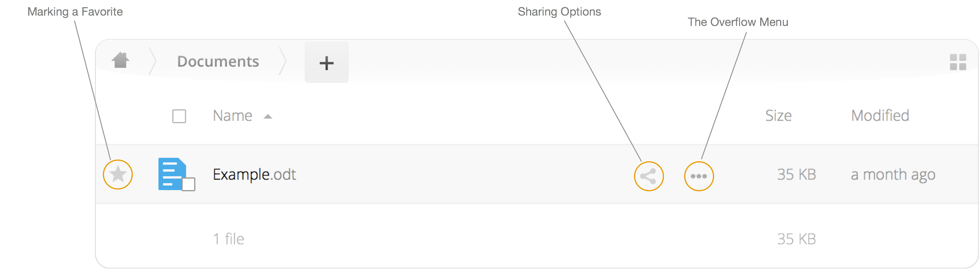This screenshot has width=980, height=270.
Task: Open the new file creation menu
Action: tap(326, 63)
